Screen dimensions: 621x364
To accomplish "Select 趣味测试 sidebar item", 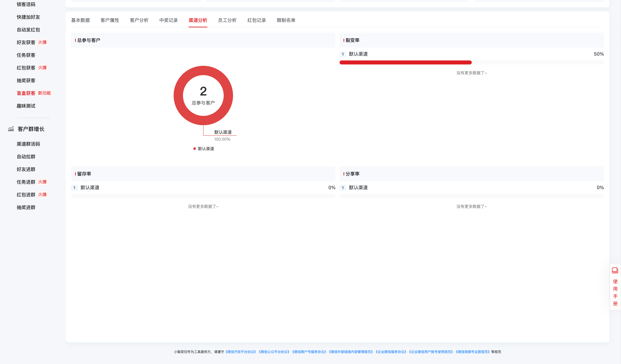I will 26,106.
